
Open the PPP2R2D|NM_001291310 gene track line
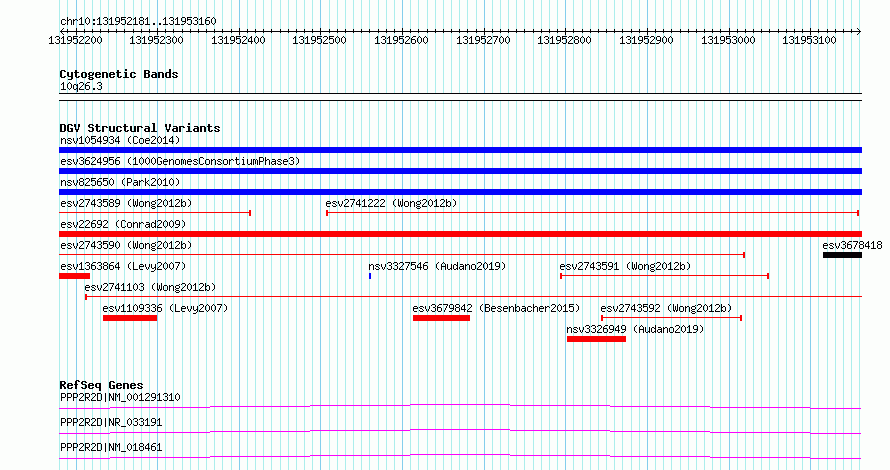[x=460, y=406]
